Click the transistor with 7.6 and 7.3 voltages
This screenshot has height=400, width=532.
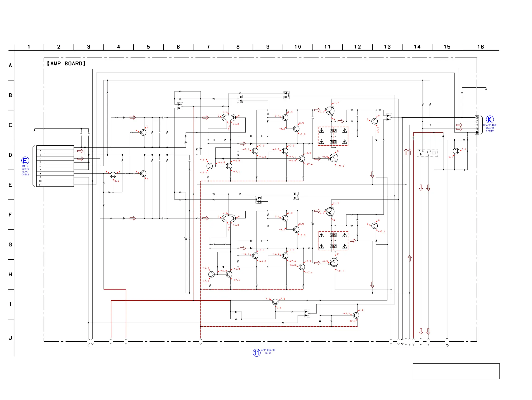click(275, 302)
